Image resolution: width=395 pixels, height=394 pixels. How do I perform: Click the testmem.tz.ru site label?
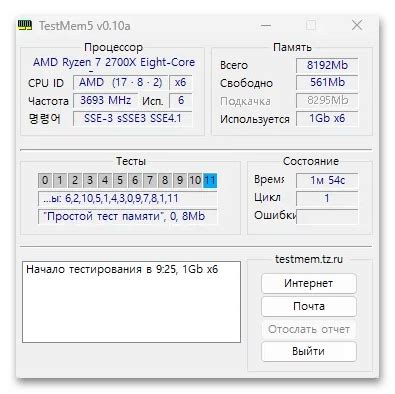tap(309, 259)
